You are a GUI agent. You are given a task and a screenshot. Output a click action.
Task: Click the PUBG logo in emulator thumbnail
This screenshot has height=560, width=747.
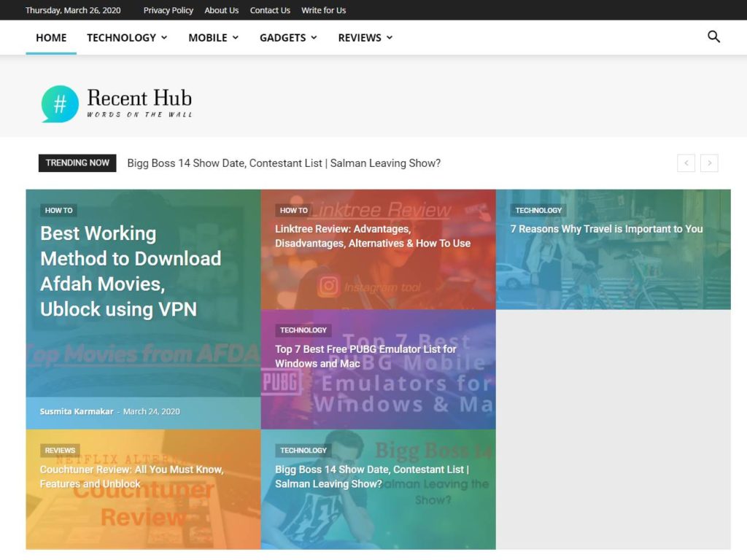coord(282,382)
